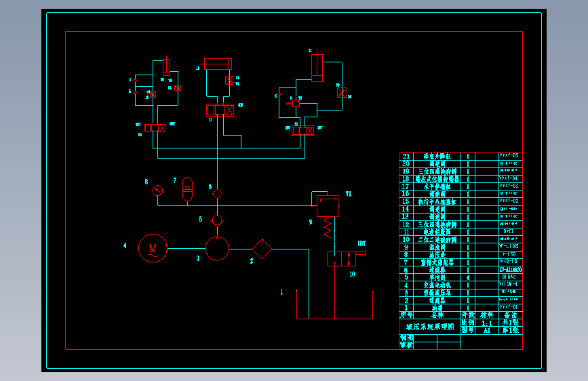This screenshot has height=381, width=588.
Task: Click the 图号 label cell
Action: (468, 330)
